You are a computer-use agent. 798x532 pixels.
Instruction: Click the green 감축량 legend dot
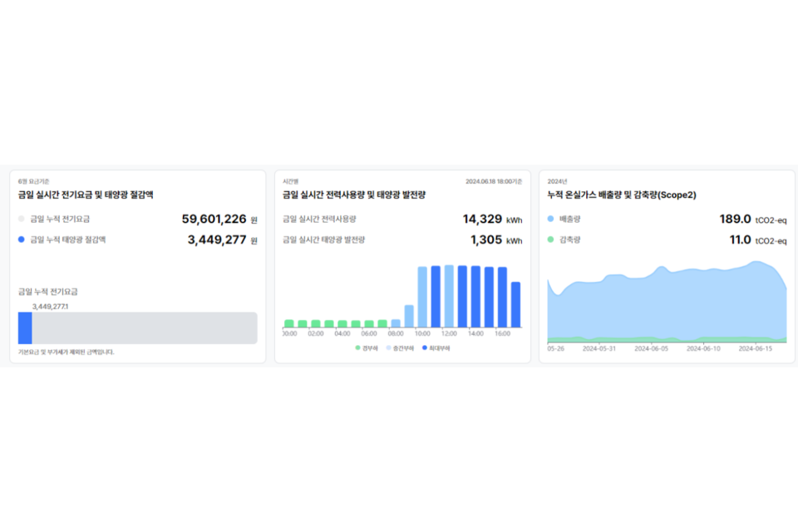[551, 239]
